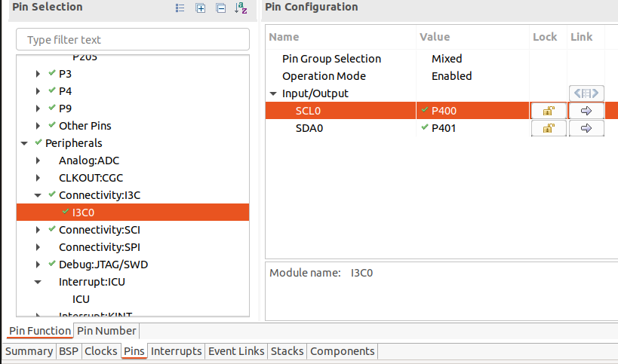The image size is (618, 364).
Task: Expand the Analog:ADC peripheral node
Action: tap(38, 161)
